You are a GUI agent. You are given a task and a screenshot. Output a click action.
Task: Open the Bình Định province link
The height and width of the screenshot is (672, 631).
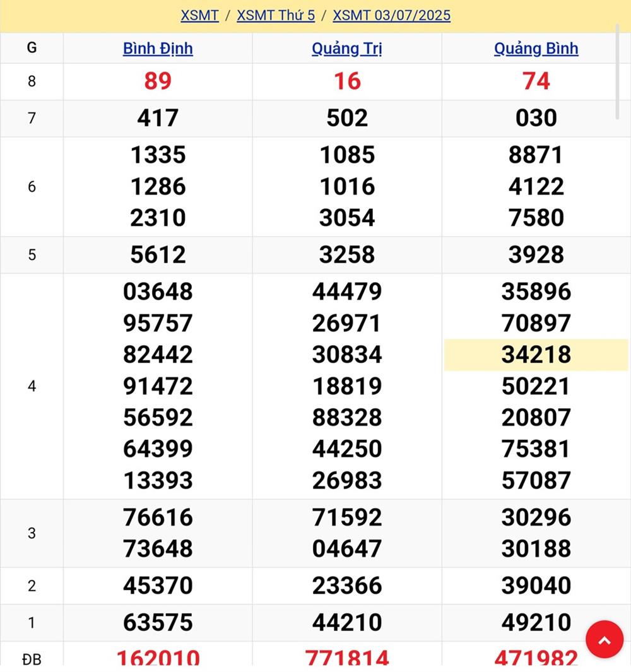click(x=158, y=49)
